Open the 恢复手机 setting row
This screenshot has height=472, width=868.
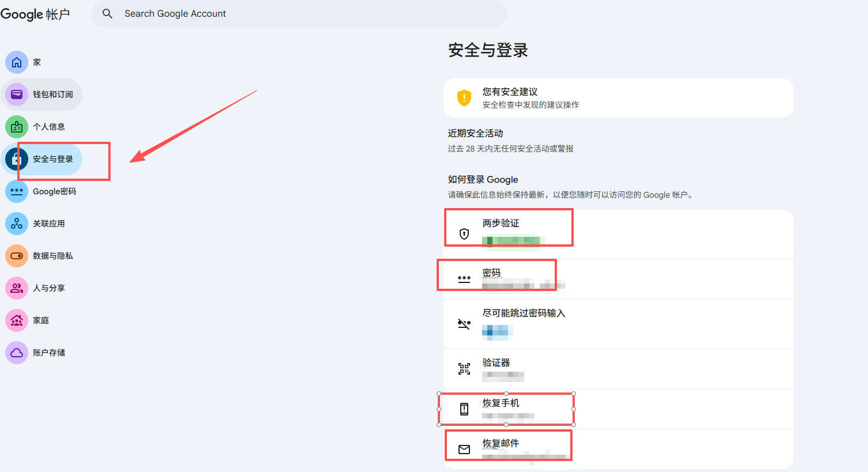[619, 409]
